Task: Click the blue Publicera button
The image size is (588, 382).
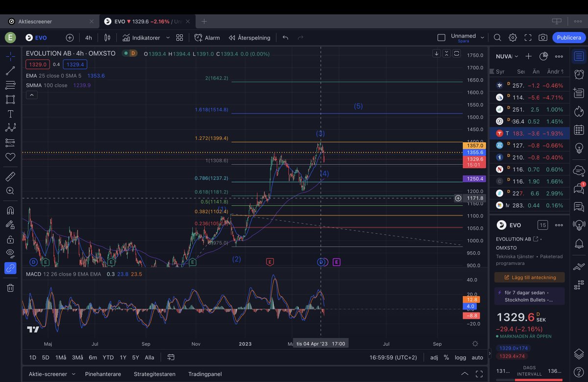Action: [x=569, y=38]
